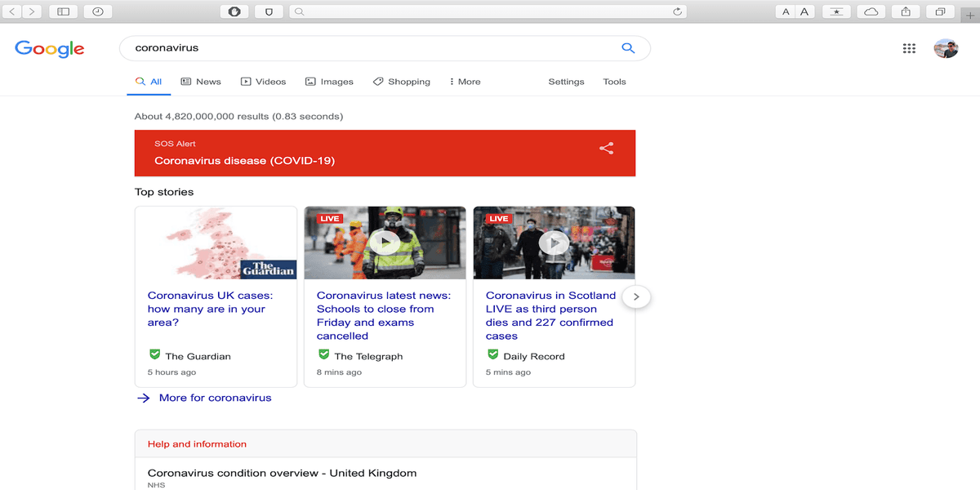Play the Telegraph live video
980x490 pixels.
(385, 243)
